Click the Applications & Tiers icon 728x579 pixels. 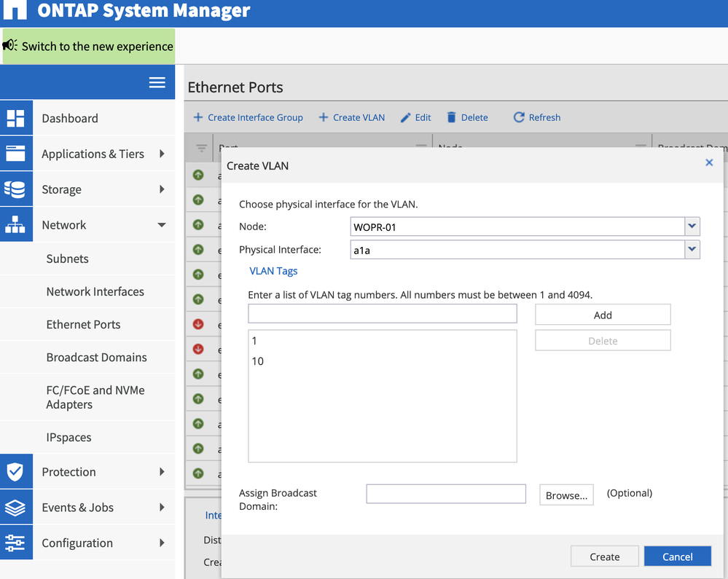point(16,154)
